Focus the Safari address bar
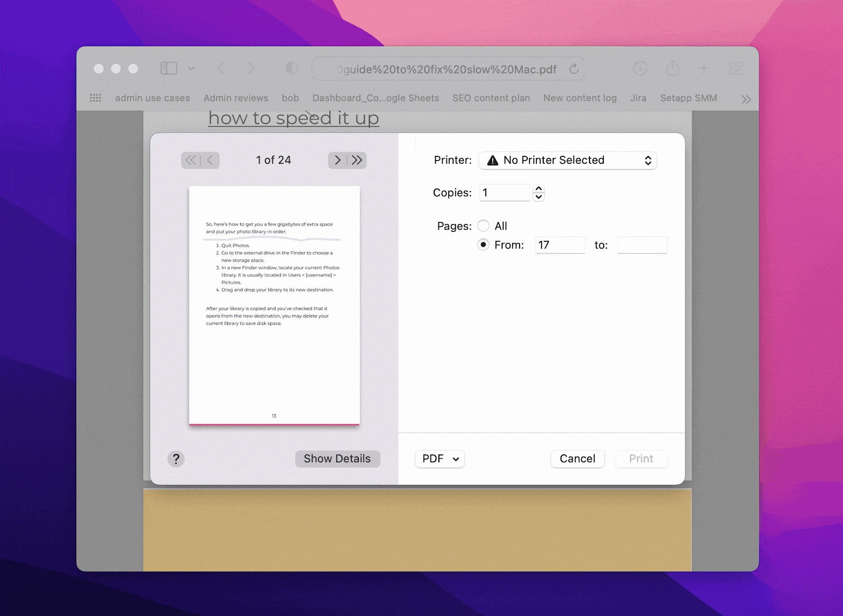 pos(448,69)
